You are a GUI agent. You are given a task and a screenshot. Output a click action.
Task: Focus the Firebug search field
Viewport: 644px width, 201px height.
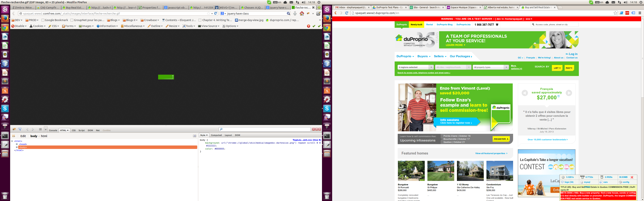point(264,129)
